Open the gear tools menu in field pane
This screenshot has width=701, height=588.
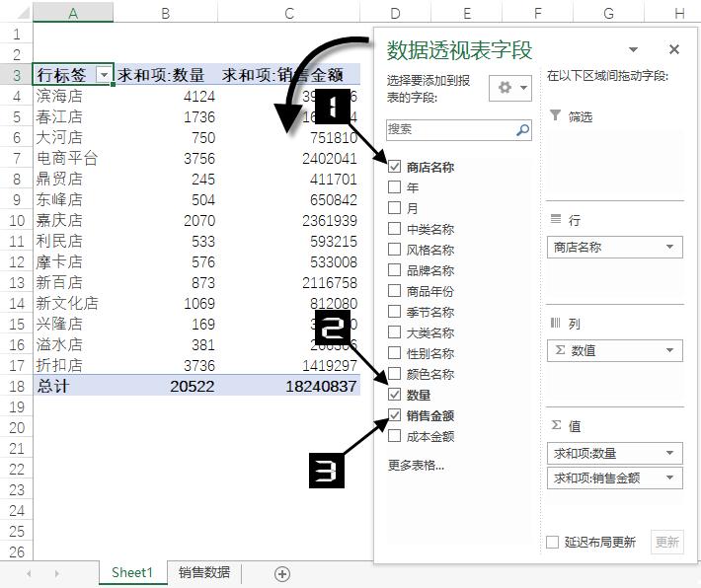(x=510, y=88)
